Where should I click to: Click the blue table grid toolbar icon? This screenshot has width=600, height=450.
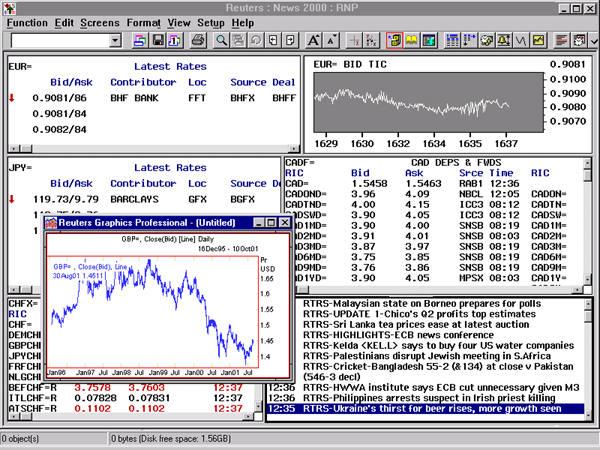point(452,40)
